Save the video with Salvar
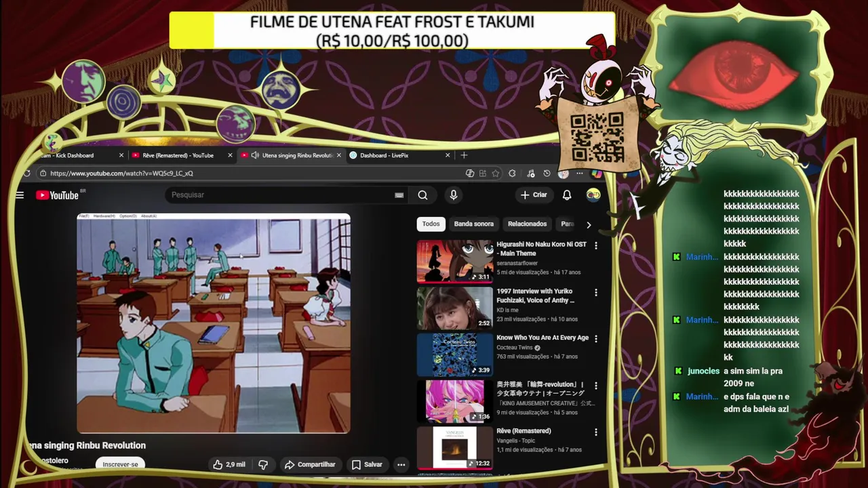 [367, 465]
